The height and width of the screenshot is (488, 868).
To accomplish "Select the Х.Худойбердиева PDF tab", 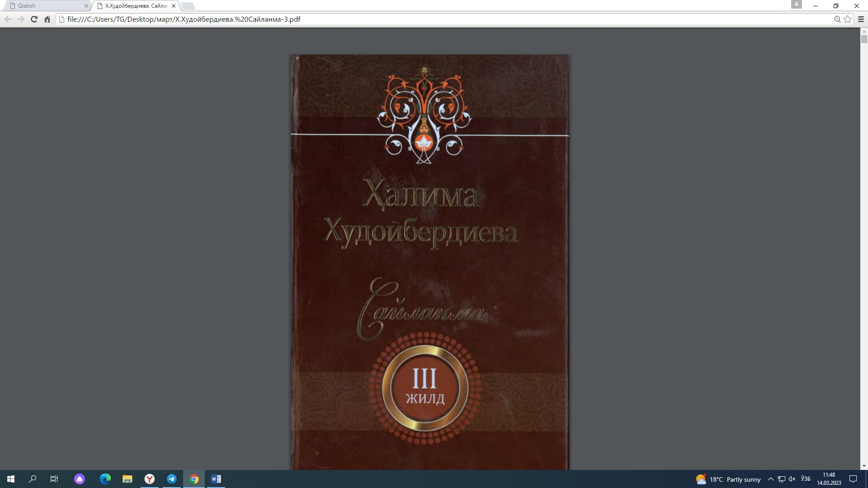I will click(x=131, y=6).
